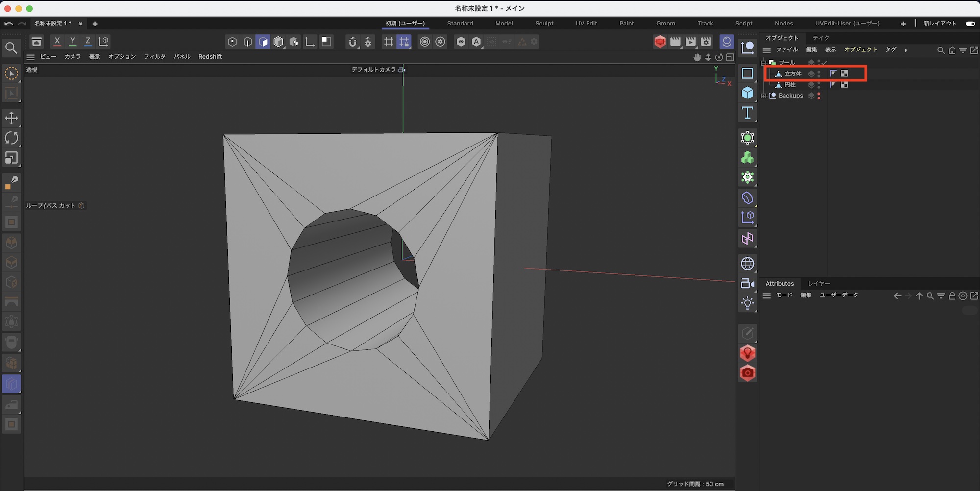
Task: Toggle visibility dots of Backups object
Action: point(819,96)
